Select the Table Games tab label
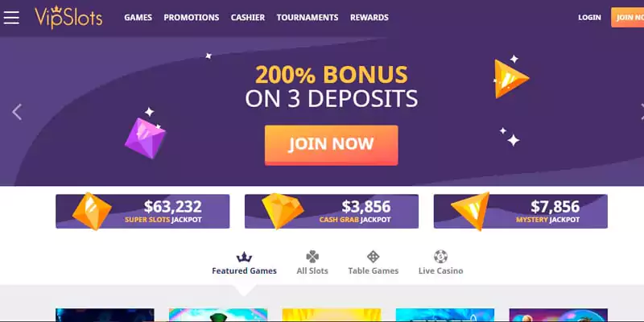Screen dimensions: 644x322 click(x=374, y=271)
